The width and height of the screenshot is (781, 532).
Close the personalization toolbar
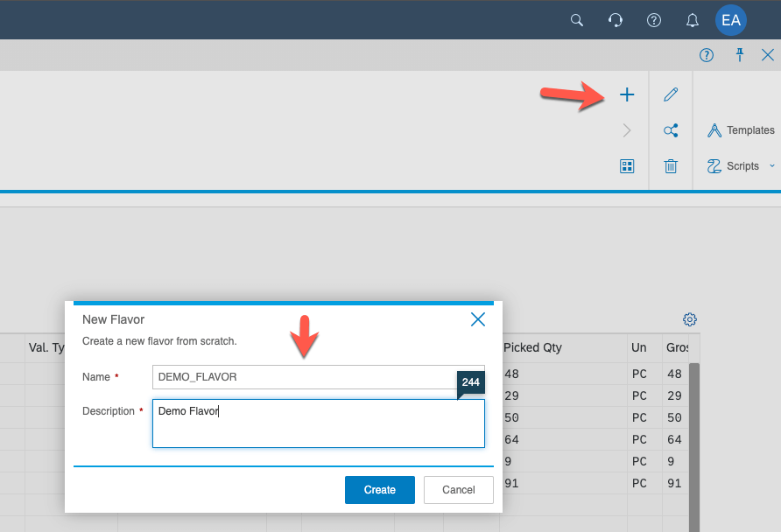point(768,55)
